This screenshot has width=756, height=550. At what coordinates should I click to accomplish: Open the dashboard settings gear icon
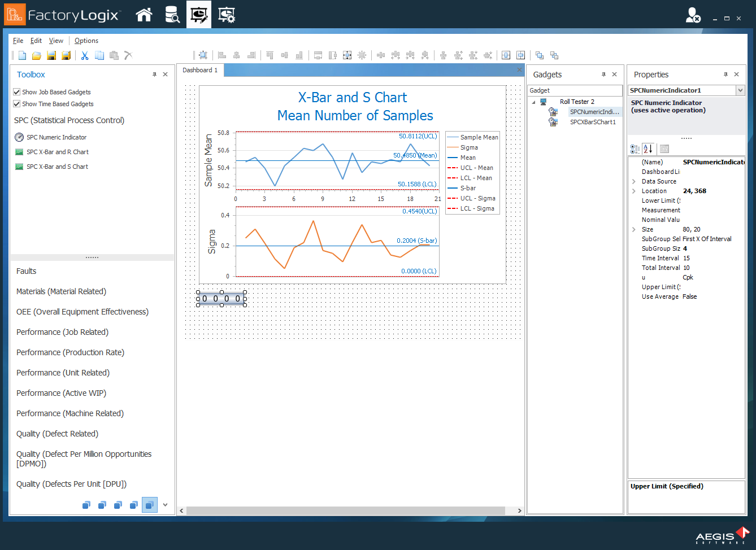(227, 15)
